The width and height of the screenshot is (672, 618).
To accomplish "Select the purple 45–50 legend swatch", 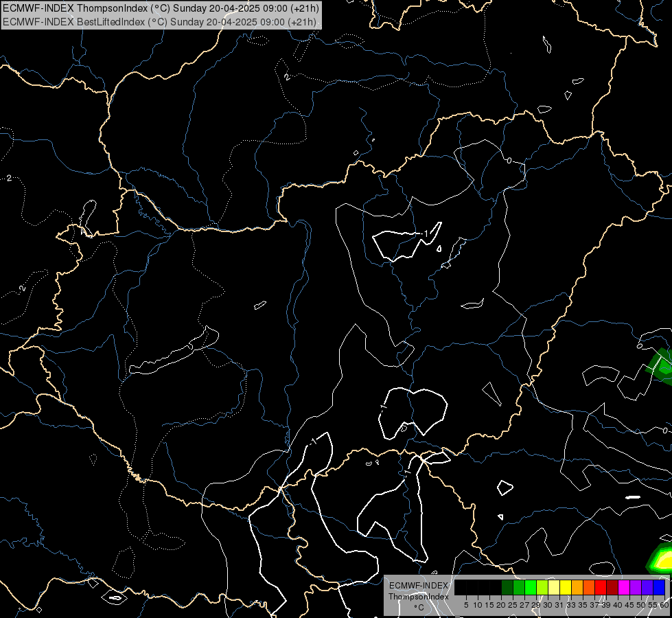I will (636, 587).
